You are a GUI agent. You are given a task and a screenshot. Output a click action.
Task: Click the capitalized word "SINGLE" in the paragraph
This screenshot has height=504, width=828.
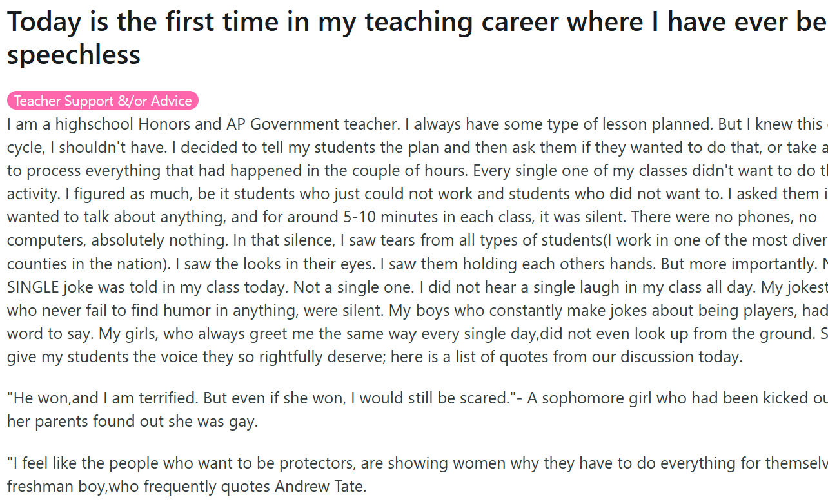31,287
